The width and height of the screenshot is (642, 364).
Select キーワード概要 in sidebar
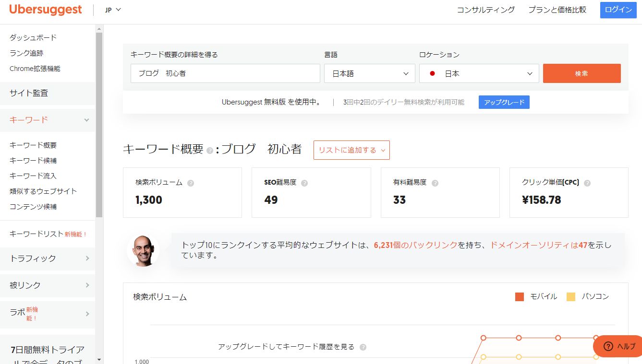[33, 145]
